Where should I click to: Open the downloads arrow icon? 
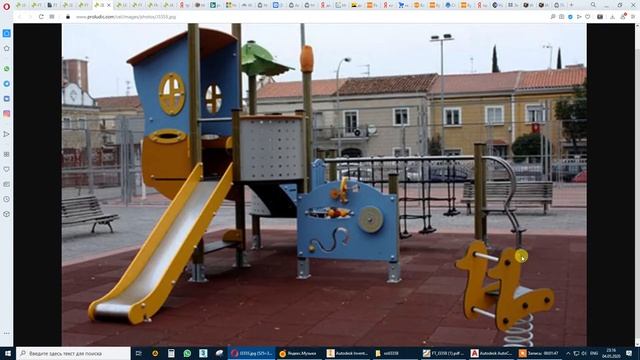point(612,17)
